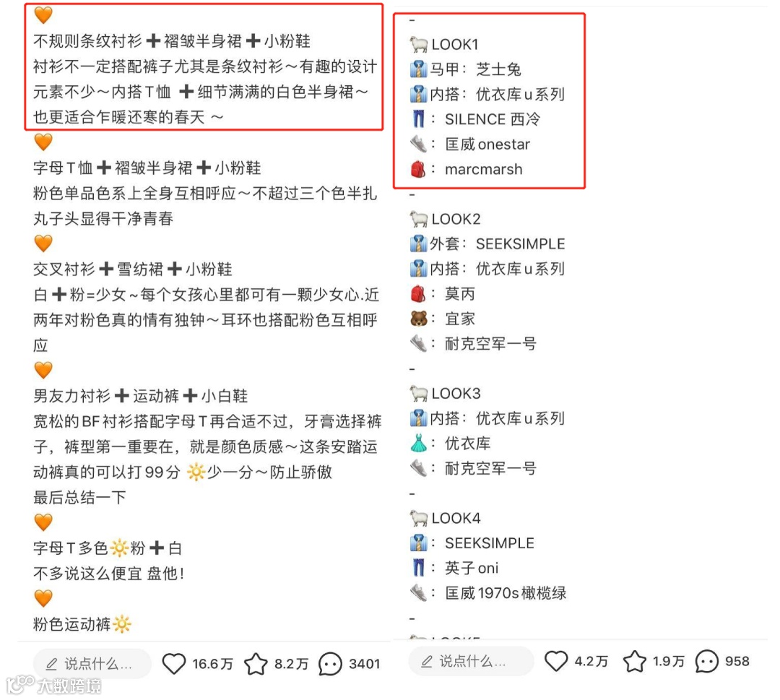Click the jeans emoji next to SILENCE 西冷
The image size is (780, 700).
[419, 119]
